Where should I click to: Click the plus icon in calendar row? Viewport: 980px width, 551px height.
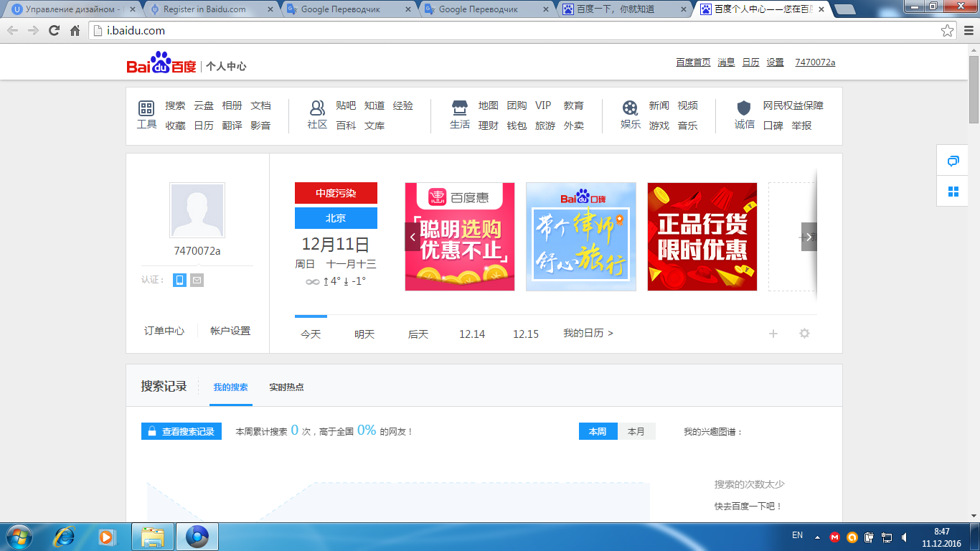click(x=773, y=334)
